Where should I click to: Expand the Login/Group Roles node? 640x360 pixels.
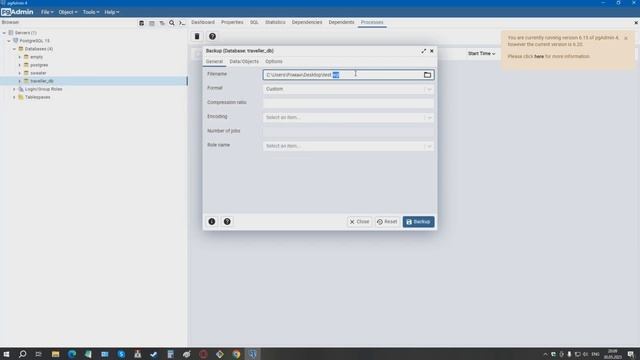coord(14,89)
